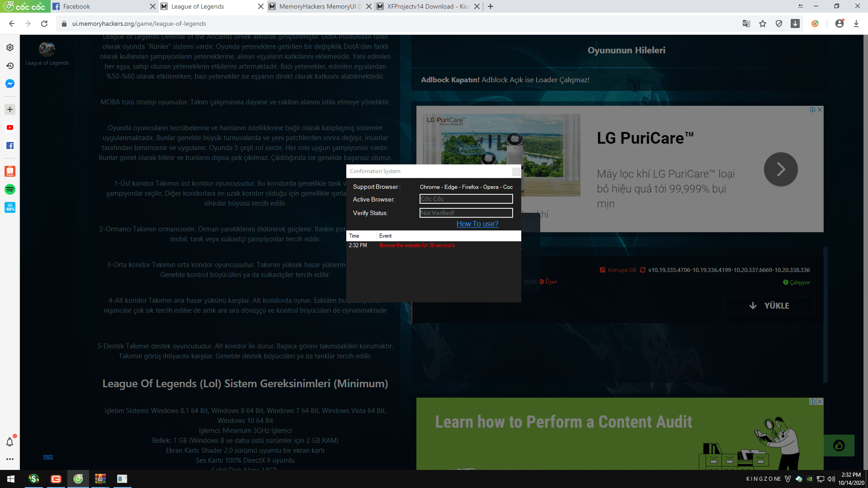The height and width of the screenshot is (488, 868).
Task: Click the dark download media icon
Action: [795, 23]
